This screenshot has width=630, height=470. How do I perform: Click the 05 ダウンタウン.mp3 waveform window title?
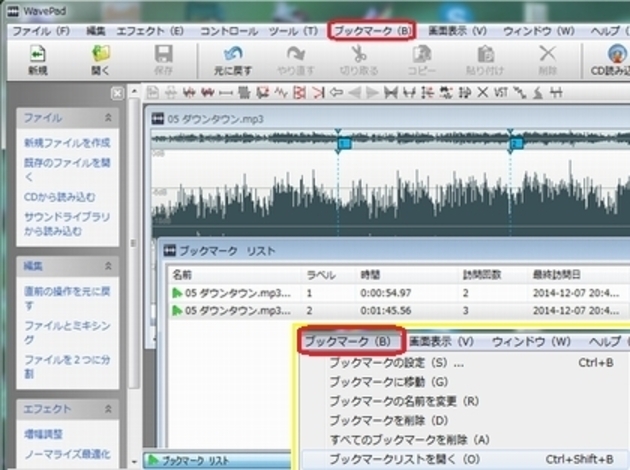[215, 119]
